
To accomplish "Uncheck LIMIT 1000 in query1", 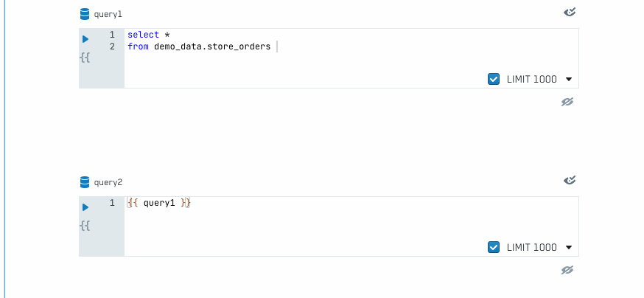I will coord(494,80).
